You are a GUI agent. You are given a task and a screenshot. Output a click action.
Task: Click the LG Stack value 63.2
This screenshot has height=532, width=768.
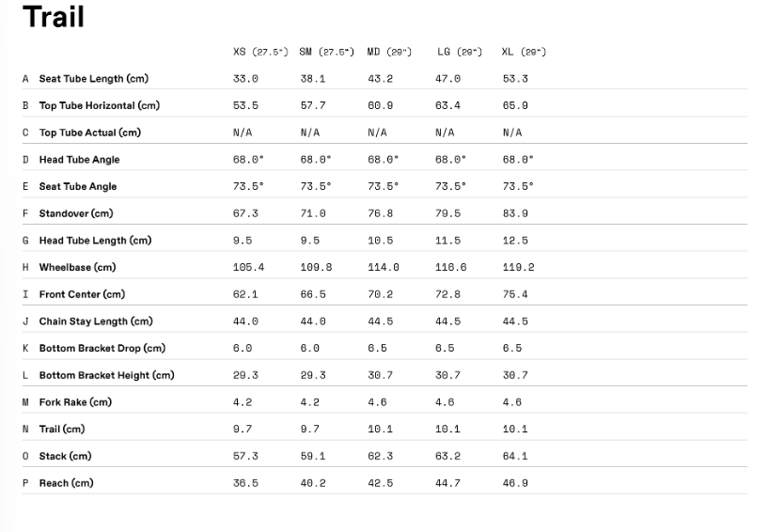[447, 456]
